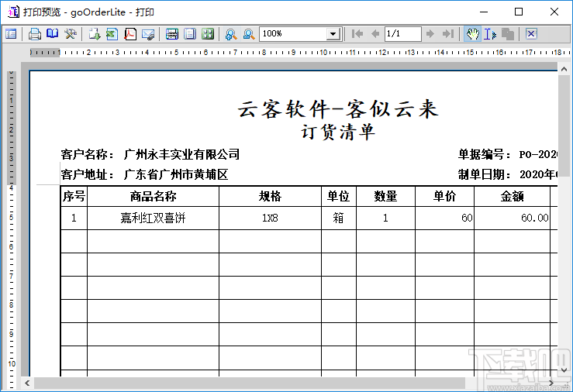The height and width of the screenshot is (392, 573).
Task: Go to the last page
Action: [448, 34]
